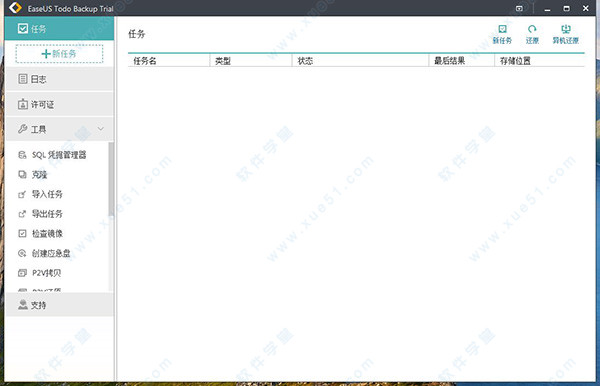Screen dimensions: 600x386
Task: Sort by 状态 column header
Action: (x=360, y=61)
